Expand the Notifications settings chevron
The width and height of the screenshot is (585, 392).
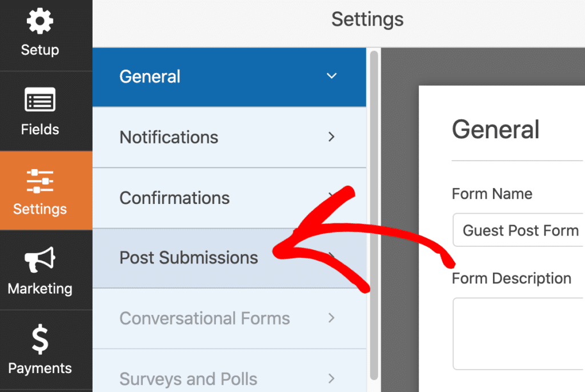coord(332,137)
